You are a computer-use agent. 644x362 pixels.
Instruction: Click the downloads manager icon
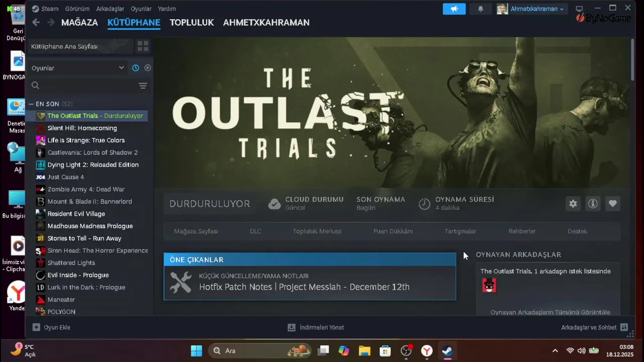[291, 327]
